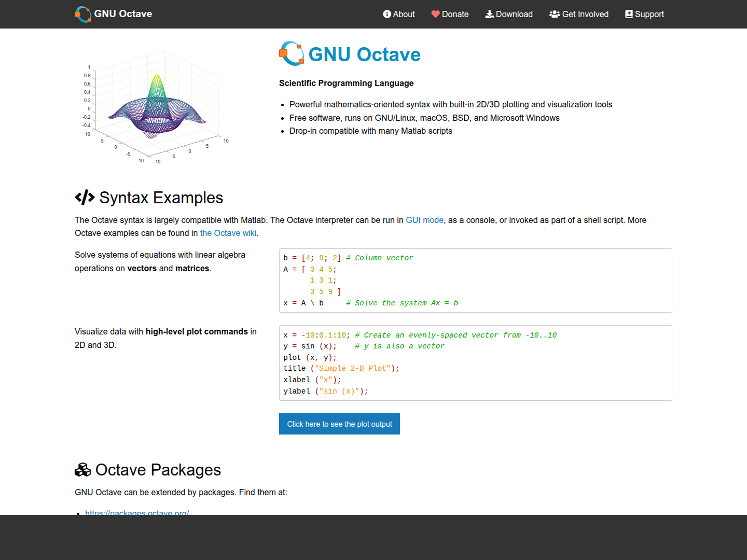Click the bullet about plotting and visualization tools
747x560 pixels.
pos(451,104)
